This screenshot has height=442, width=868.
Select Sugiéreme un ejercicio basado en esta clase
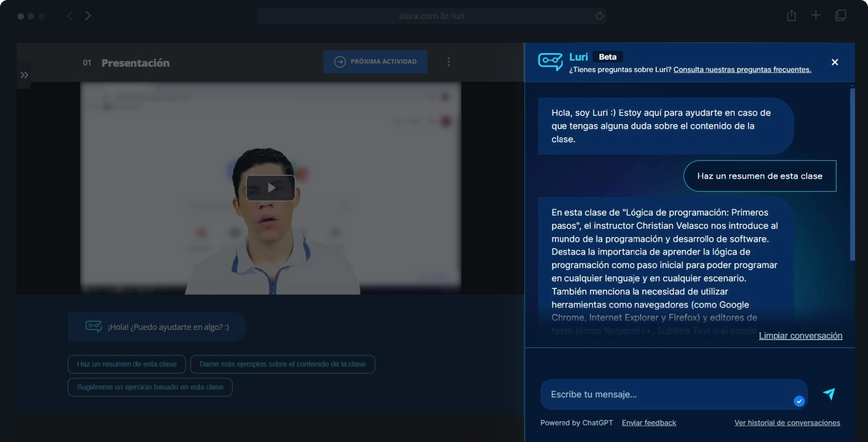150,387
